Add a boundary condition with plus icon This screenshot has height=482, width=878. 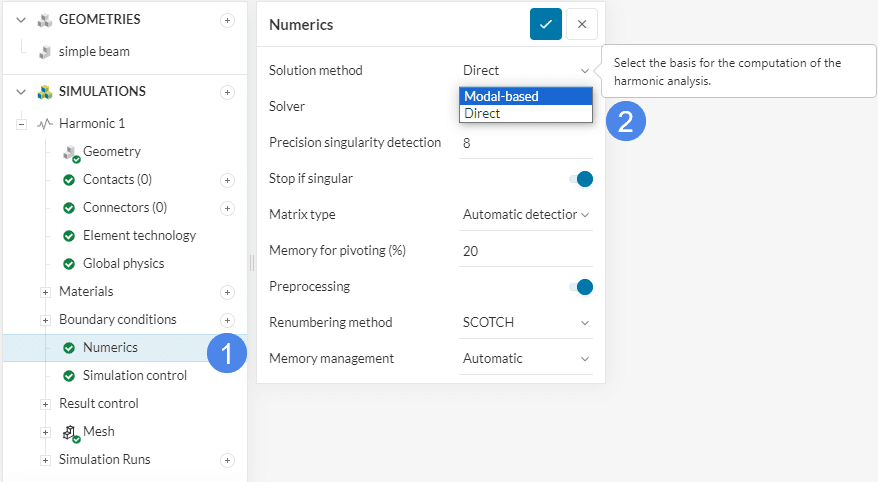tap(227, 320)
